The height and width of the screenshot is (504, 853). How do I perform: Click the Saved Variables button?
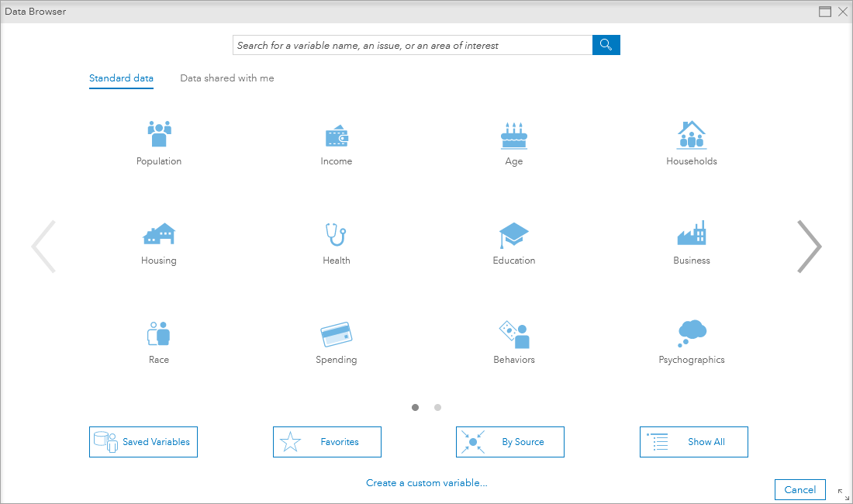coord(143,442)
